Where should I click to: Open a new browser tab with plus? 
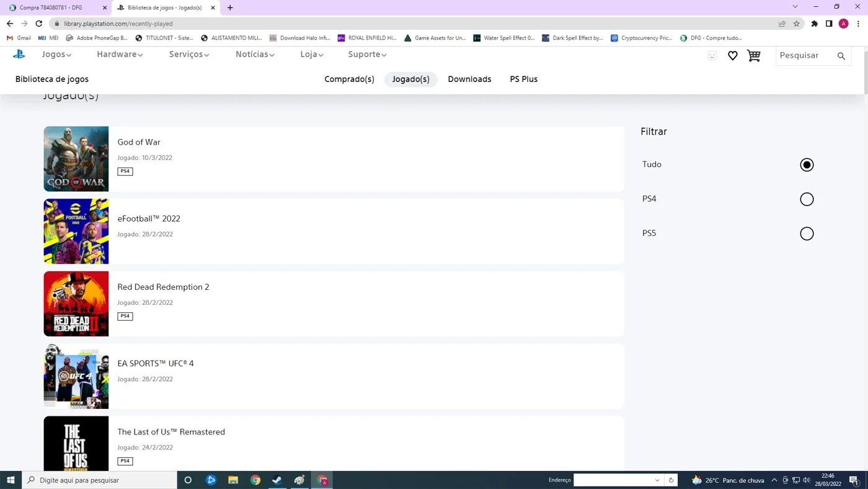[x=230, y=7]
